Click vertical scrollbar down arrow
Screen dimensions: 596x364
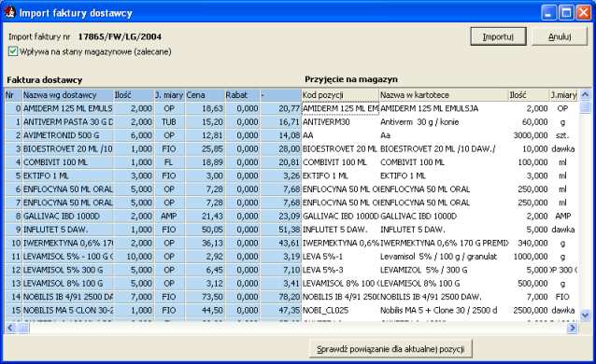(x=585, y=315)
